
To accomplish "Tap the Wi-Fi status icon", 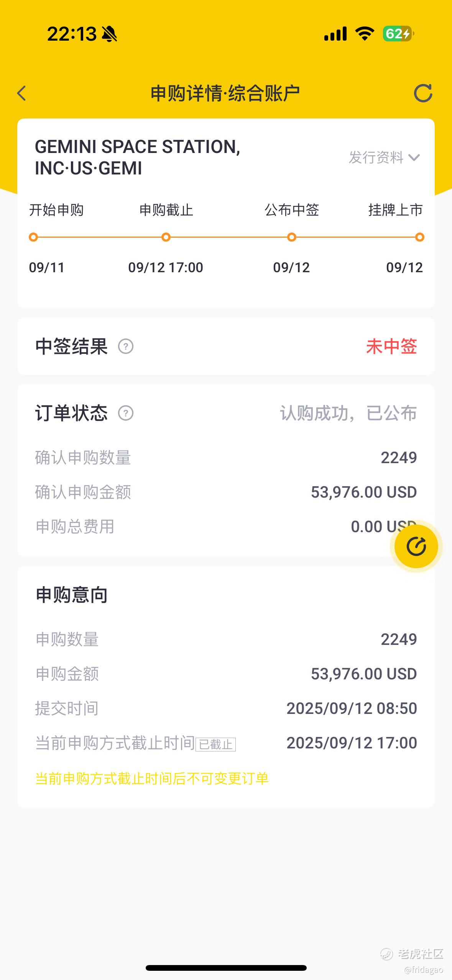I will (x=365, y=34).
